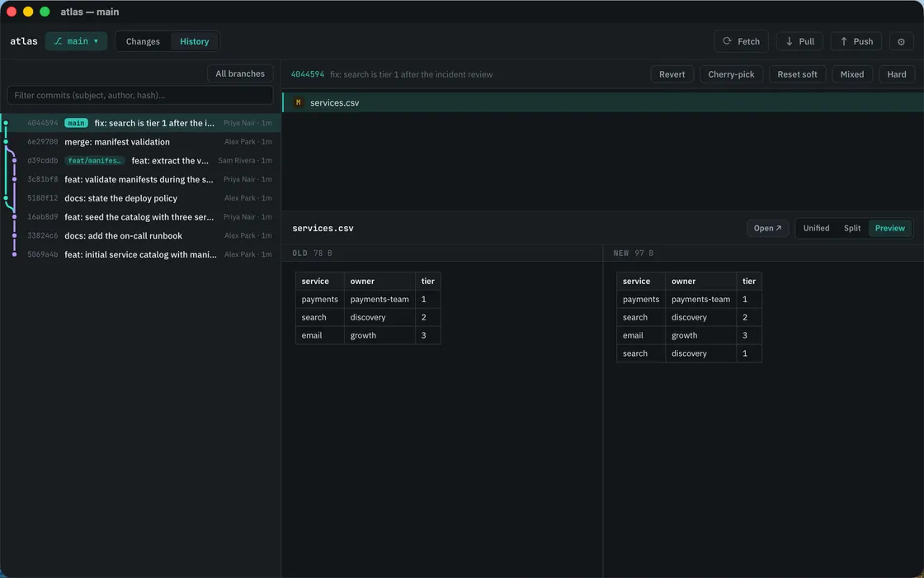Switch to the Changes tab

(x=143, y=41)
